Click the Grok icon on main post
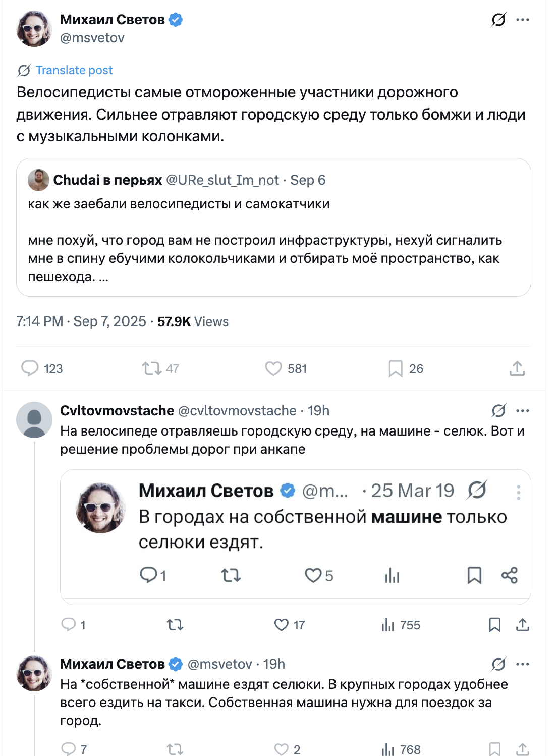The width and height of the screenshot is (558, 756). 498,20
